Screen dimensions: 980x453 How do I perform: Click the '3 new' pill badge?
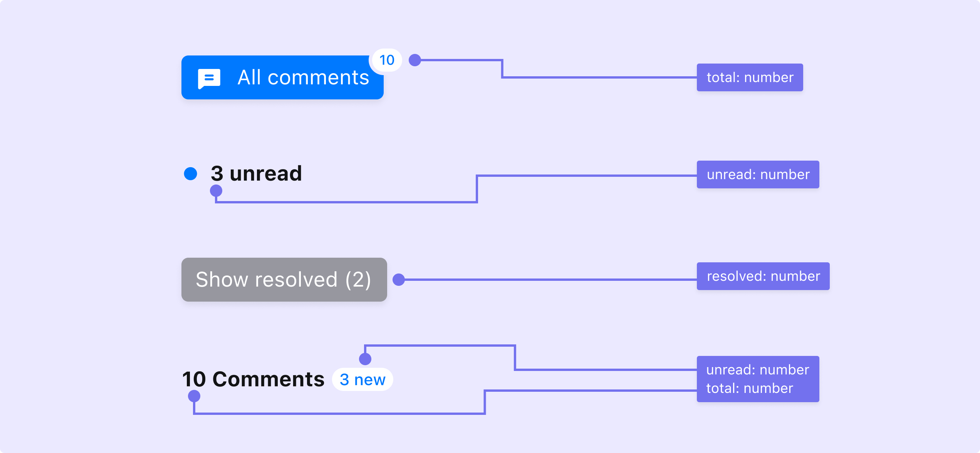tap(362, 380)
